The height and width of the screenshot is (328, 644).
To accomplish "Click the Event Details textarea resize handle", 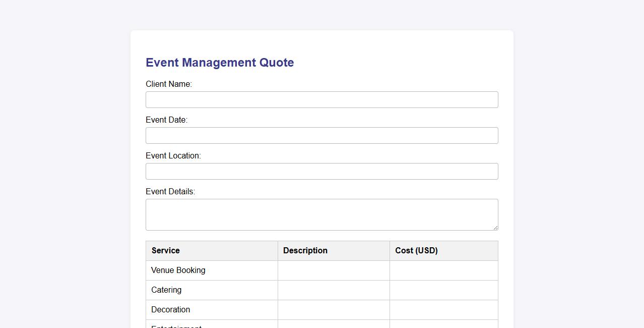I will coord(495,227).
